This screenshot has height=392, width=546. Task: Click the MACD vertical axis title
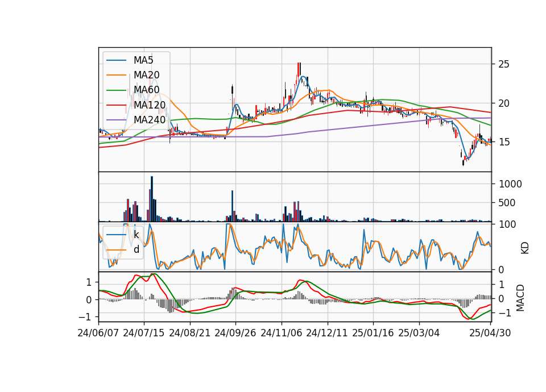tap(520, 298)
